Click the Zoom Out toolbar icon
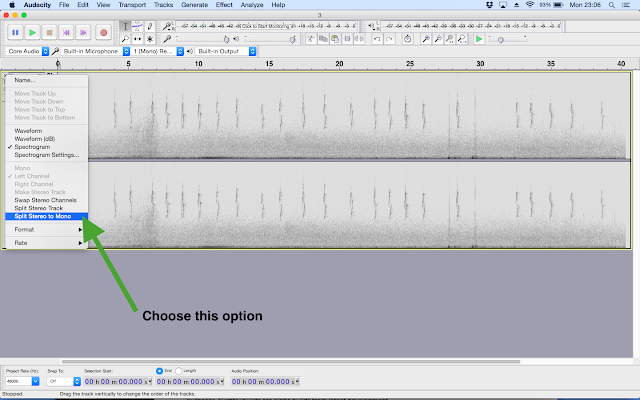The width and height of the screenshot is (640, 400). [438, 39]
